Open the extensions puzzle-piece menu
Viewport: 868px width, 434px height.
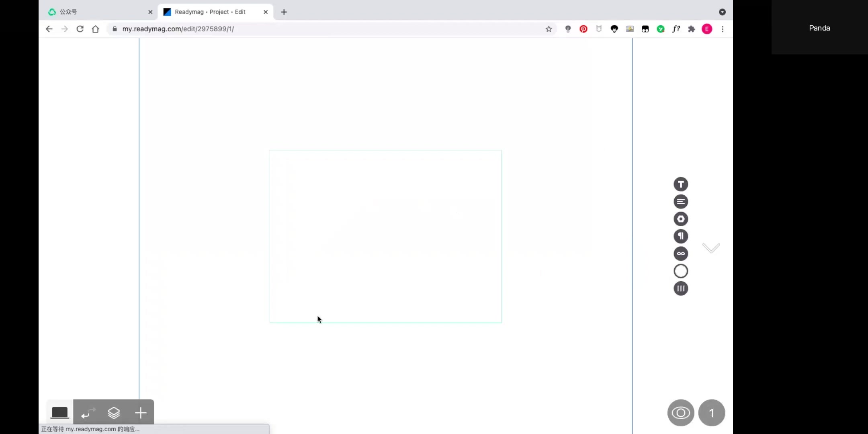(x=692, y=29)
